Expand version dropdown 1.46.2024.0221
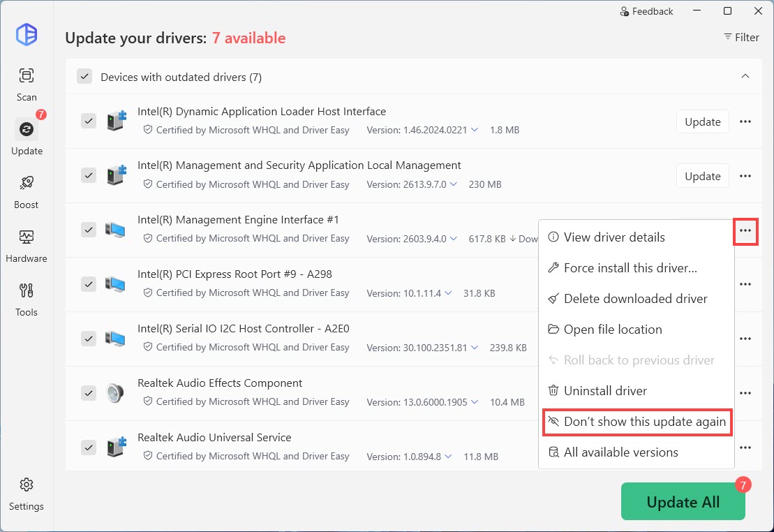Screen dimensions: 774x532 coord(475,129)
